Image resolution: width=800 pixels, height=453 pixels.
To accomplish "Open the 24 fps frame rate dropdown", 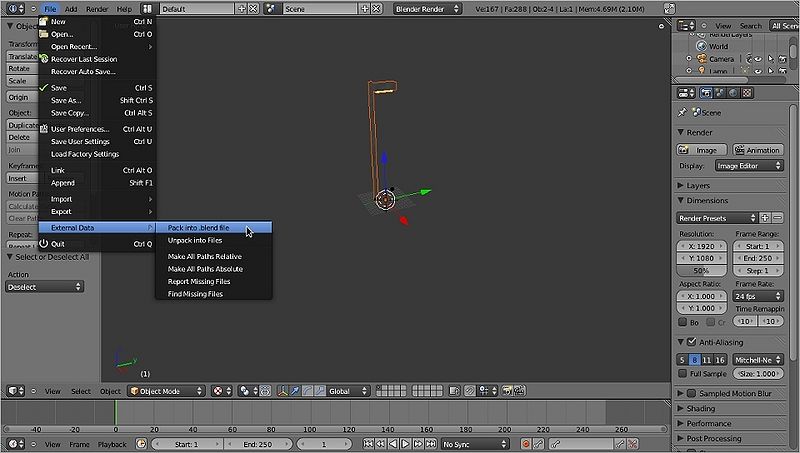I will pos(758,296).
